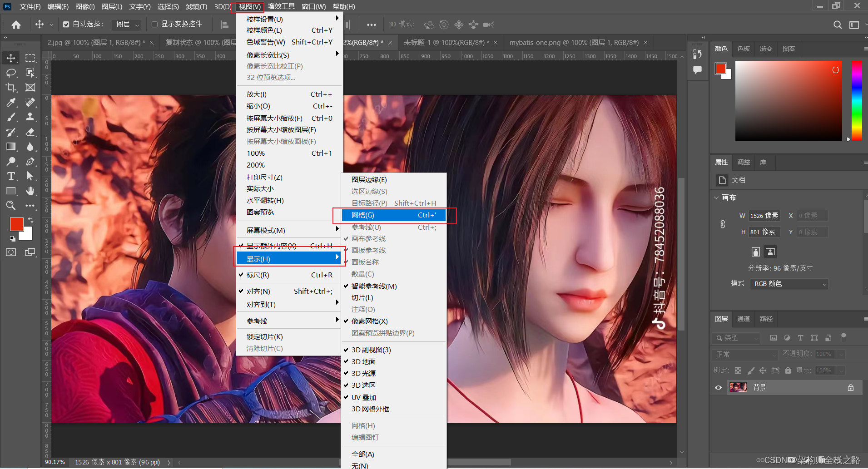Expand the 校样设置 submenu
The image size is (868, 469).
289,19
